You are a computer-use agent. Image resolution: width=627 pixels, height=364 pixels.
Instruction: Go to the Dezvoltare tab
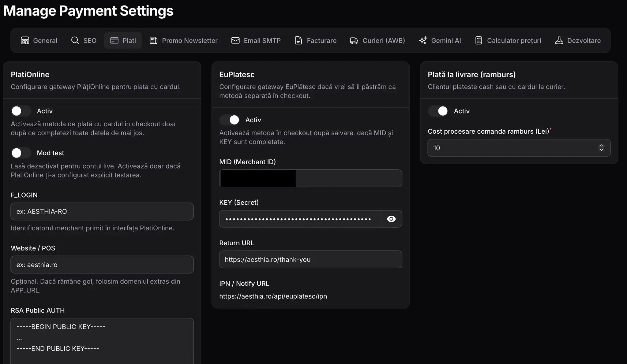click(578, 40)
